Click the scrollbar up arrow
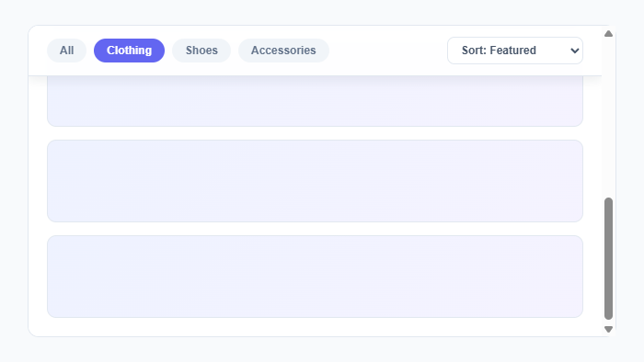Screen dimensions: 644x362 [x=609, y=34]
